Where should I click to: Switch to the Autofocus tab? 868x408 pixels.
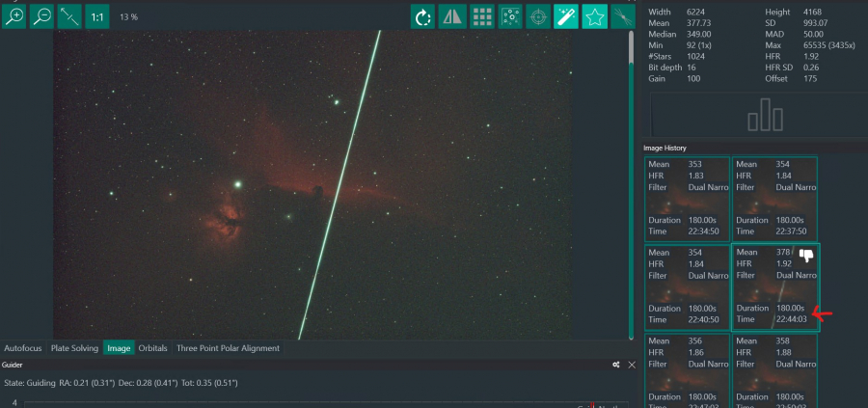tap(24, 348)
